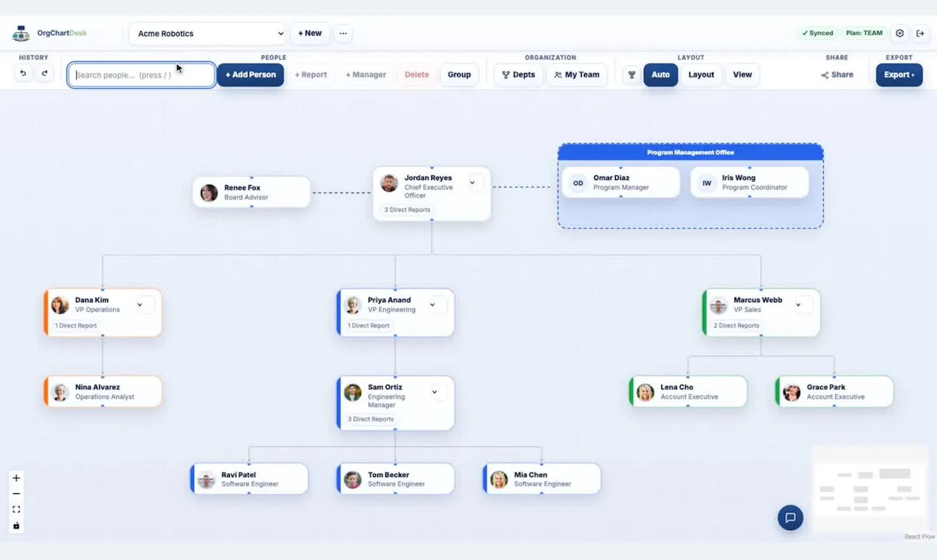Click Renee Fox avatar photo
This screenshot has width=937, height=560.
pos(209,193)
